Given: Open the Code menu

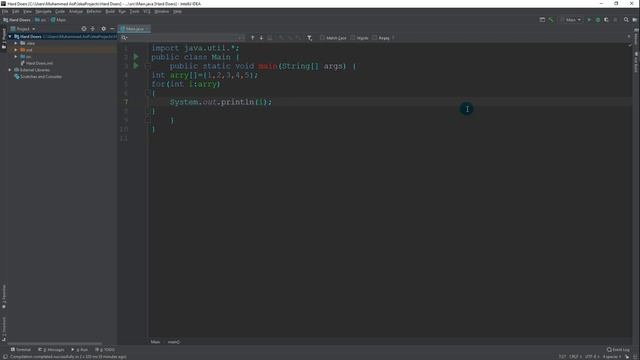Looking at the screenshot, I should [60, 11].
